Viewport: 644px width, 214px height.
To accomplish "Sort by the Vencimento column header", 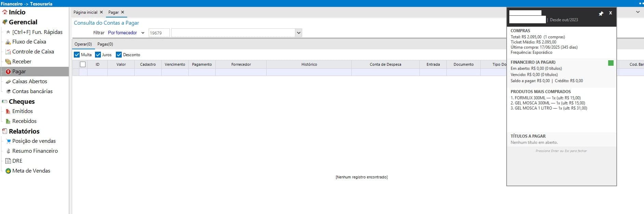I will pos(175,64).
